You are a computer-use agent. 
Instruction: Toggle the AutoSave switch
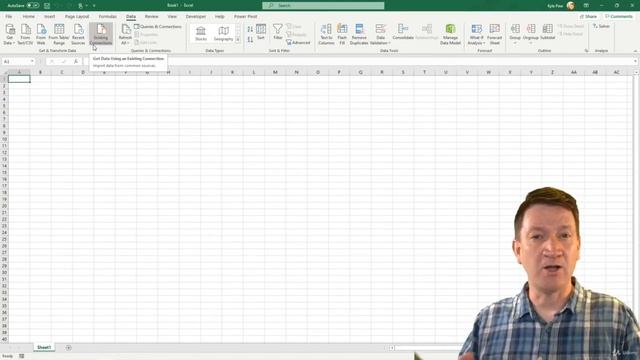pos(33,5)
